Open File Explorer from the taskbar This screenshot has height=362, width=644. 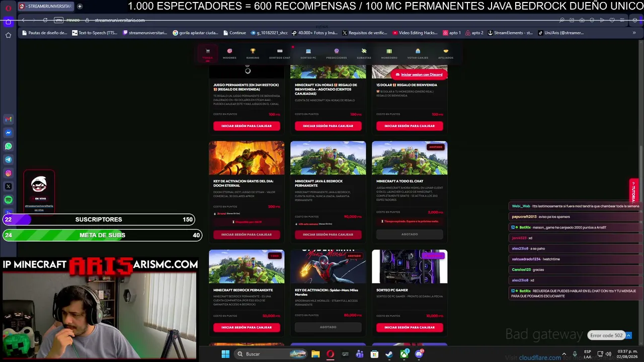[315, 354]
